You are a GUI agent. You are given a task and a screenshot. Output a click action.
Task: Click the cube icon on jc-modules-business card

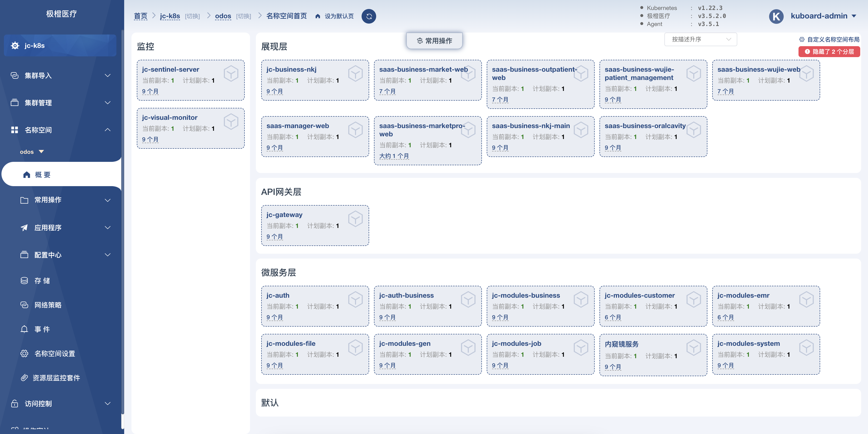coord(581,299)
